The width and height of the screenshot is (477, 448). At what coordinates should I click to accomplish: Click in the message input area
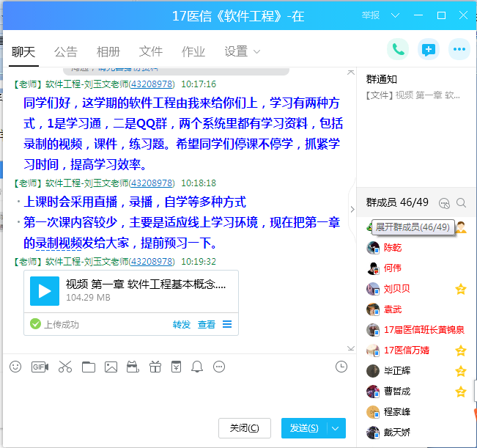tap(178, 396)
